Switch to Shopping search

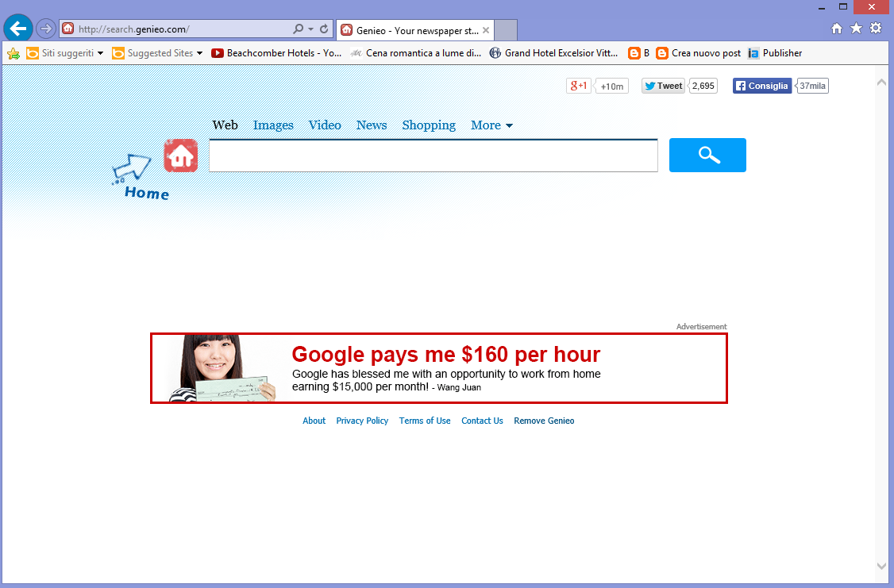click(x=429, y=125)
